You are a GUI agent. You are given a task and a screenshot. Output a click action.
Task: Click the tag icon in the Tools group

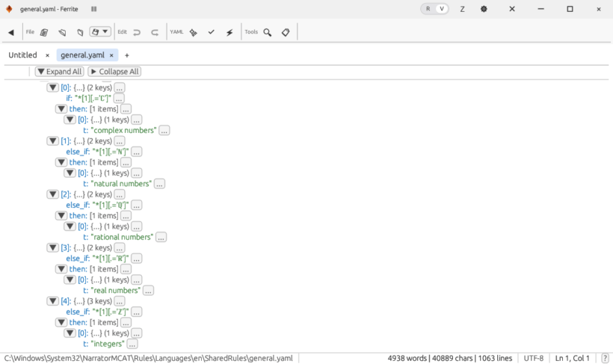tap(286, 32)
